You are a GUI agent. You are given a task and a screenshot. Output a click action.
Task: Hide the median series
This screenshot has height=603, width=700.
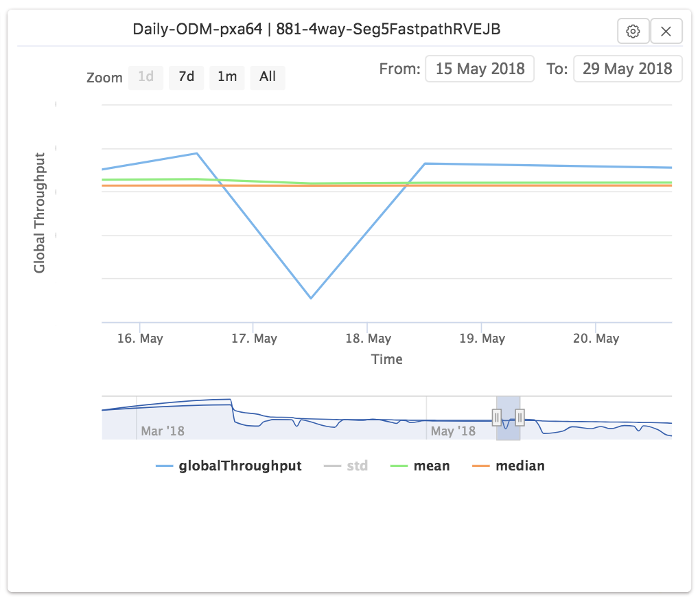pos(508,466)
